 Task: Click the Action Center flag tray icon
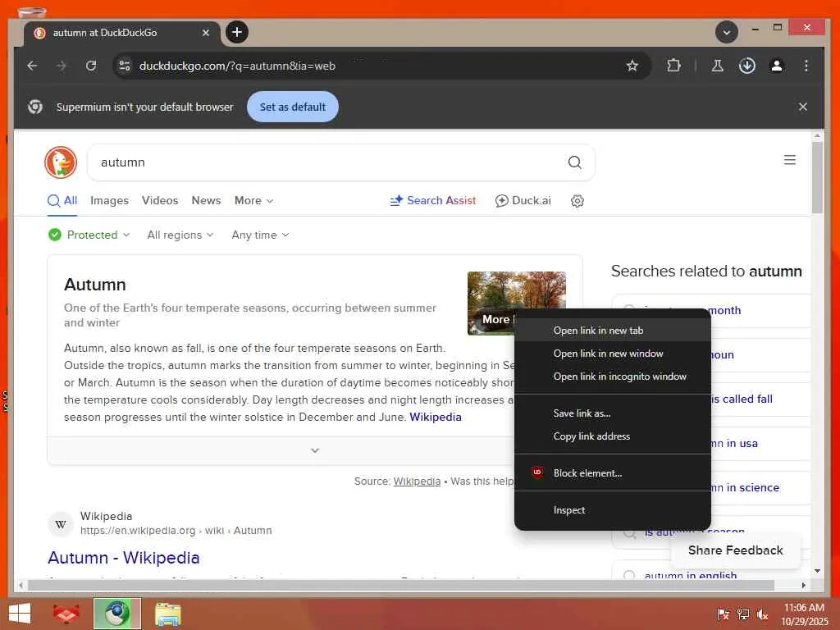point(723,614)
